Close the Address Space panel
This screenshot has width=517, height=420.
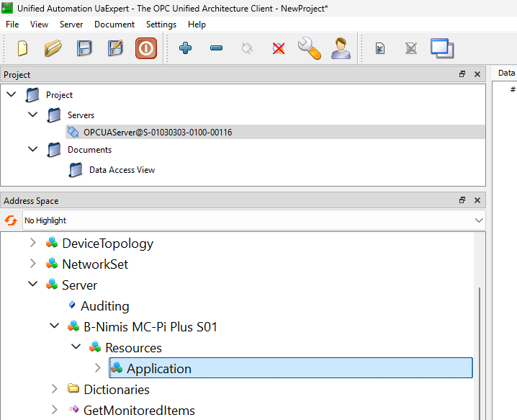click(477, 200)
